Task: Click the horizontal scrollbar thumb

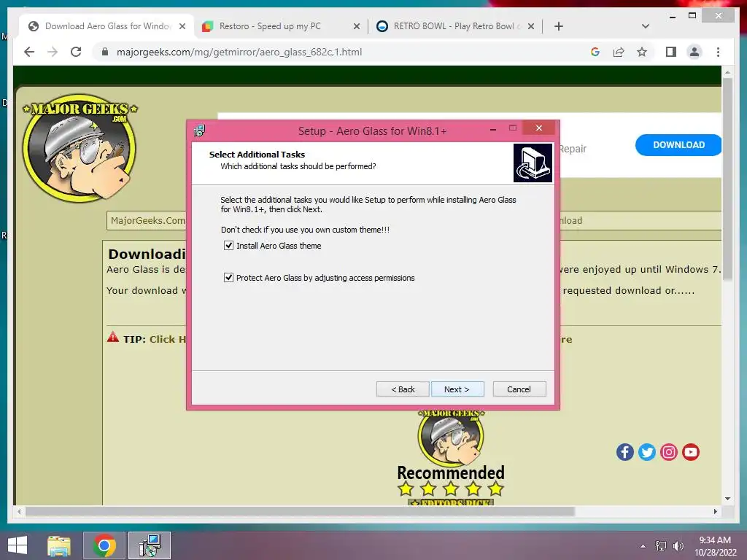Action: [300, 511]
